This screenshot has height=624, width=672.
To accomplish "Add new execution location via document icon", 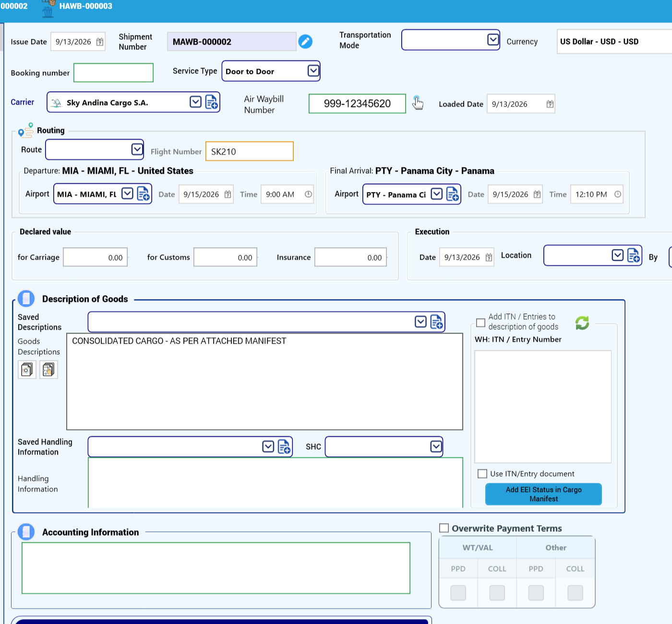I will click(x=634, y=255).
